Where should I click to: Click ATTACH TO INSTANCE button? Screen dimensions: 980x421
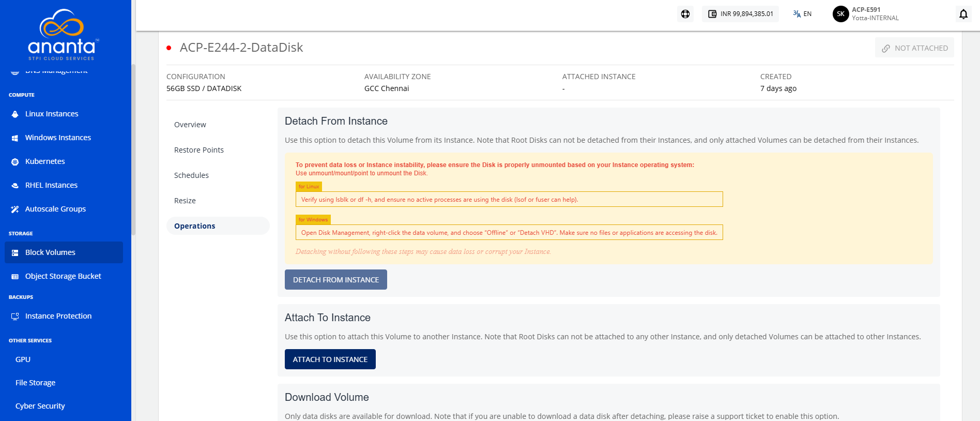point(330,359)
